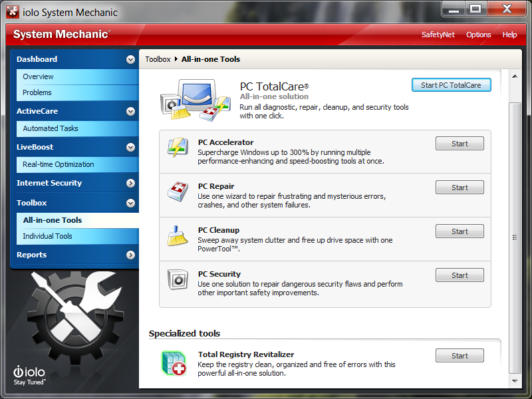The height and width of the screenshot is (399, 532).
Task: Click the Total Registry Revitalizer icon
Action: [173, 361]
